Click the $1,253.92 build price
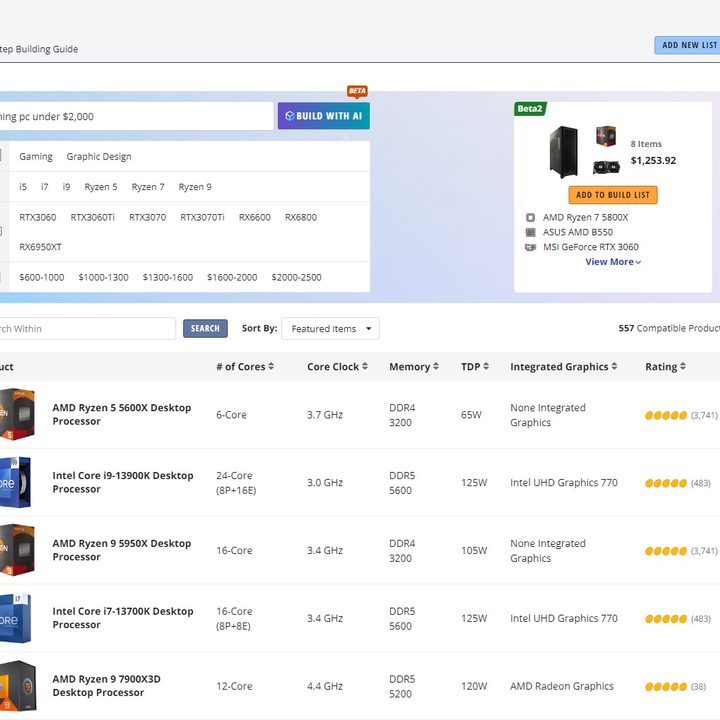The height and width of the screenshot is (720, 720). [x=653, y=160]
